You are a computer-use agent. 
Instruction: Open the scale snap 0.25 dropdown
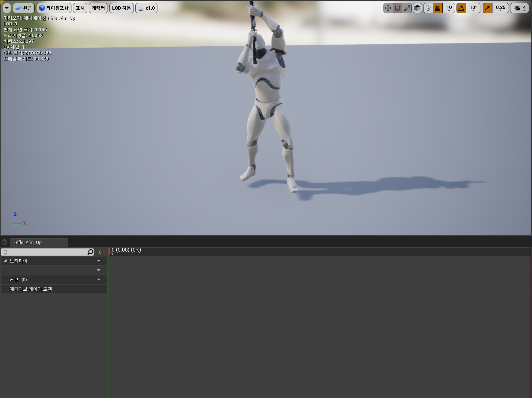pos(501,8)
